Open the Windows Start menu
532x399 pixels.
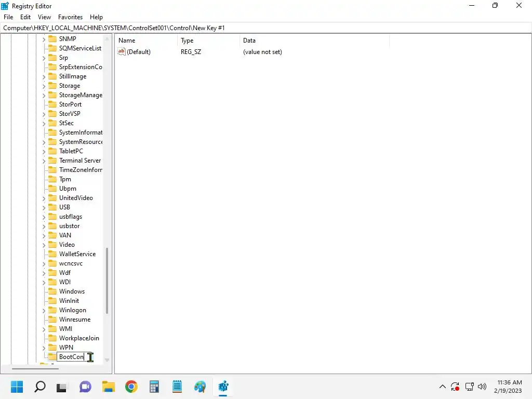pyautogui.click(x=17, y=387)
